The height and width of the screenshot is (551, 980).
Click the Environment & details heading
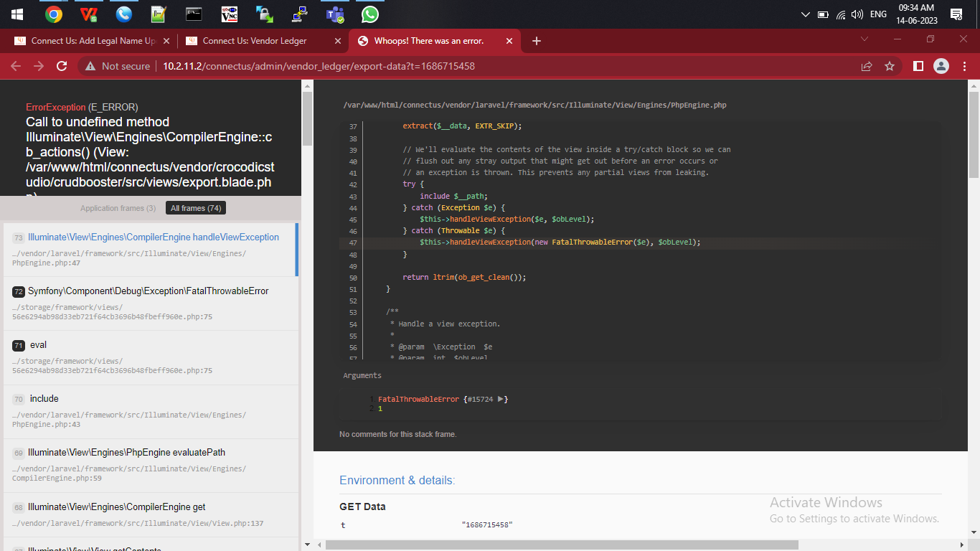pos(397,480)
